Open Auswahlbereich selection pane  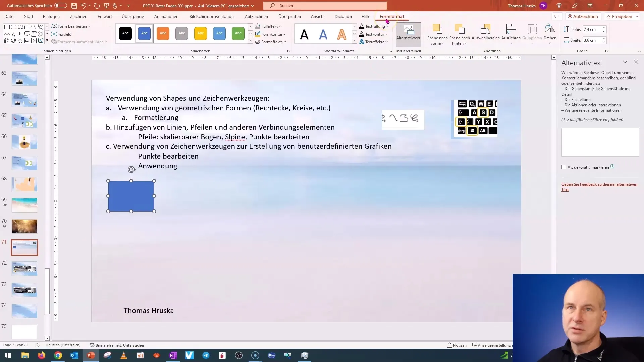[485, 33]
